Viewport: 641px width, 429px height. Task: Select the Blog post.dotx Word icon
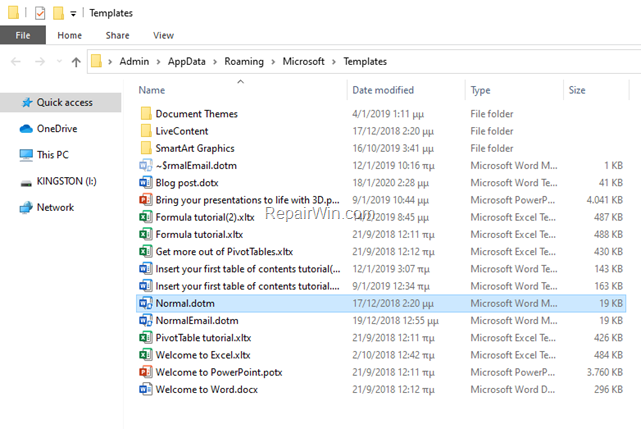pos(146,182)
